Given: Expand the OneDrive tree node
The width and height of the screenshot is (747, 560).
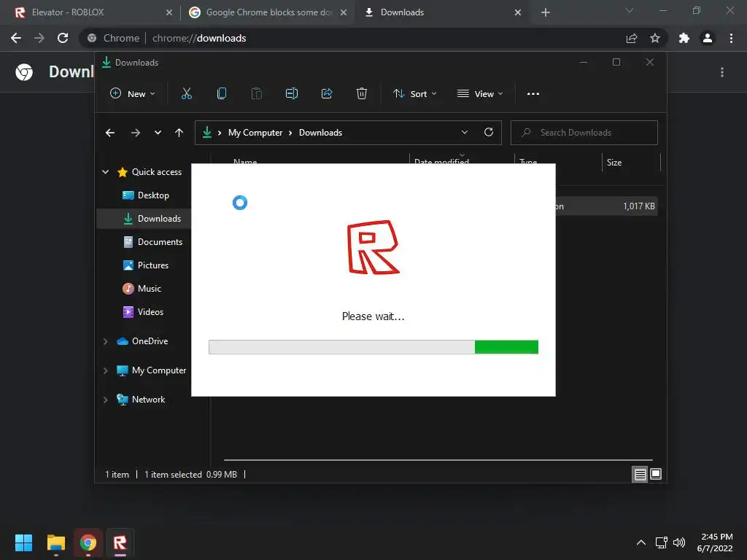Looking at the screenshot, I should pyautogui.click(x=105, y=341).
